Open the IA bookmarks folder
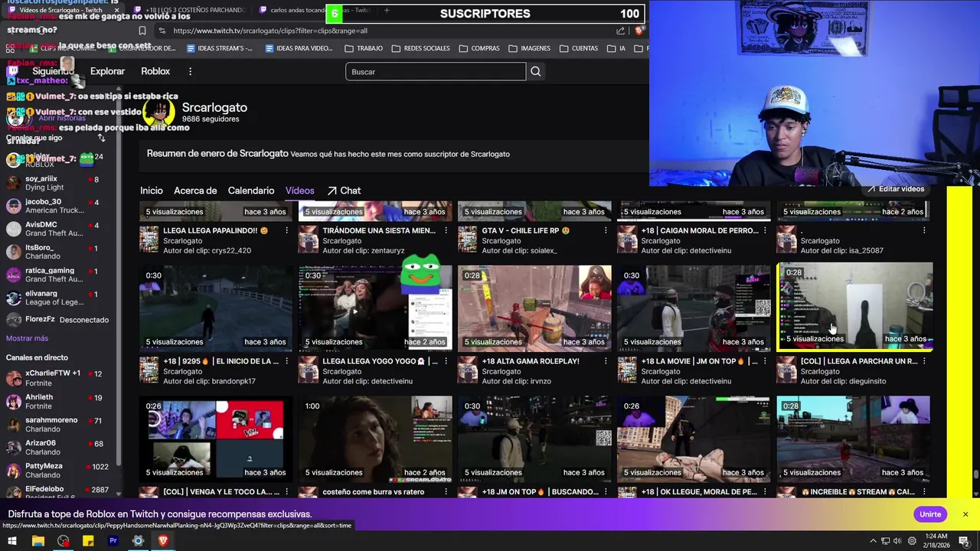This screenshot has width=980, height=551. click(x=616, y=48)
